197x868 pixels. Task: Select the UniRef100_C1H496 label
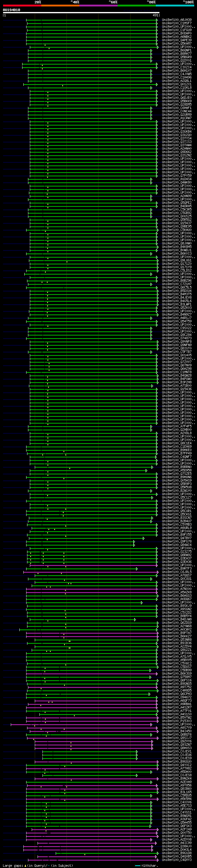point(177,78)
